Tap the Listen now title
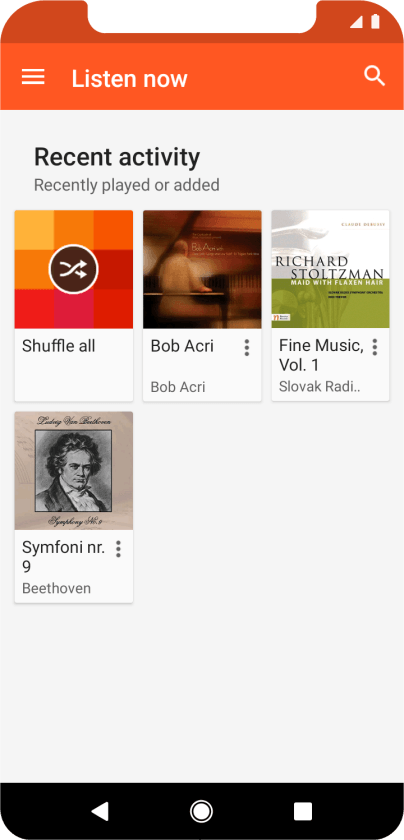 coord(130,79)
